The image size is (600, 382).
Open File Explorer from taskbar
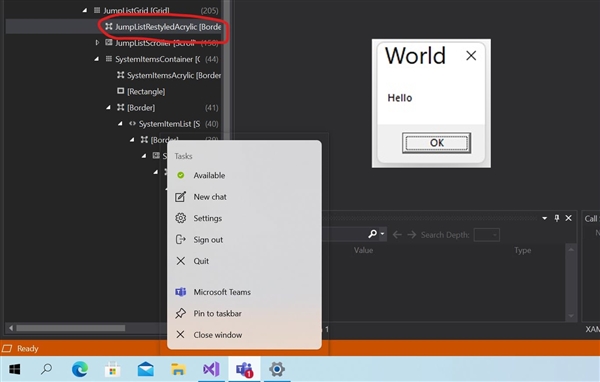click(178, 369)
